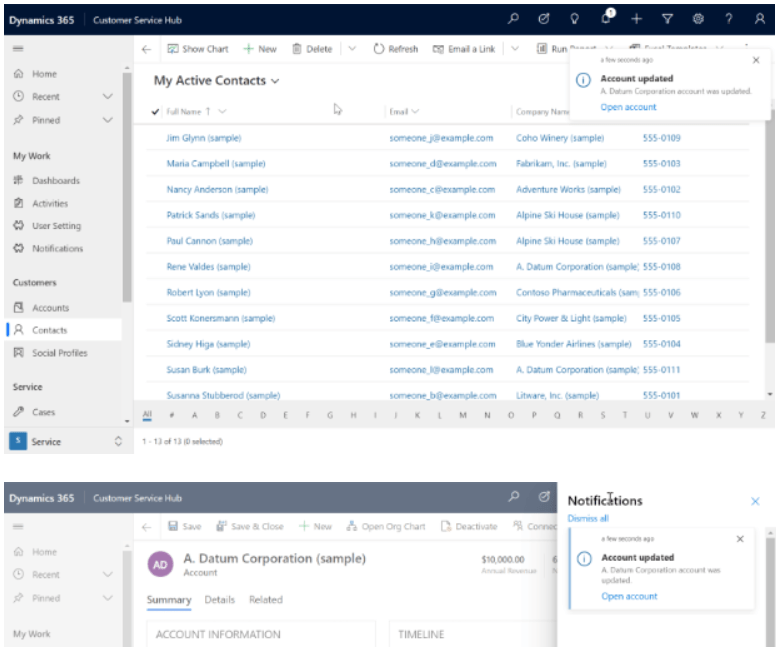Expand the Recent section chevron in sidebar
Viewport: 781px width, 647px height.
click(108, 97)
